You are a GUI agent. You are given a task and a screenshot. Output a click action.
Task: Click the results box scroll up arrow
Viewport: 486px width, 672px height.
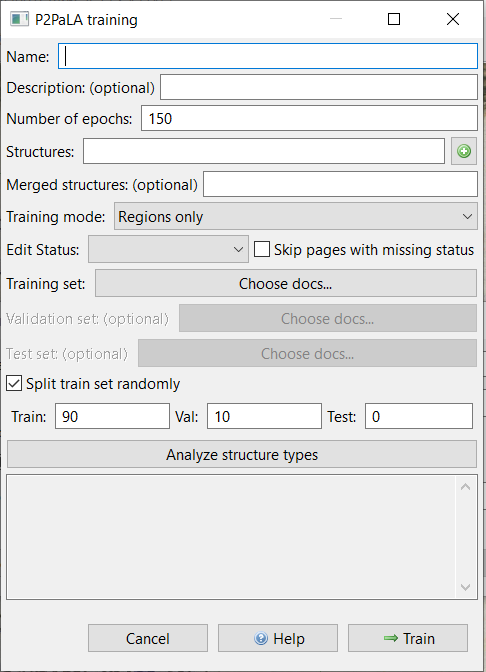pyautogui.click(x=465, y=487)
